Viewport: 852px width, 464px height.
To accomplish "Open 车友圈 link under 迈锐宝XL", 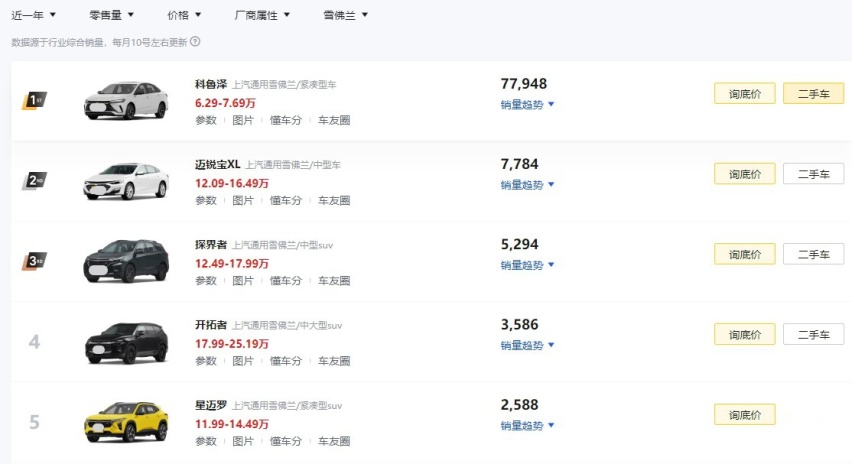I will click(x=334, y=200).
